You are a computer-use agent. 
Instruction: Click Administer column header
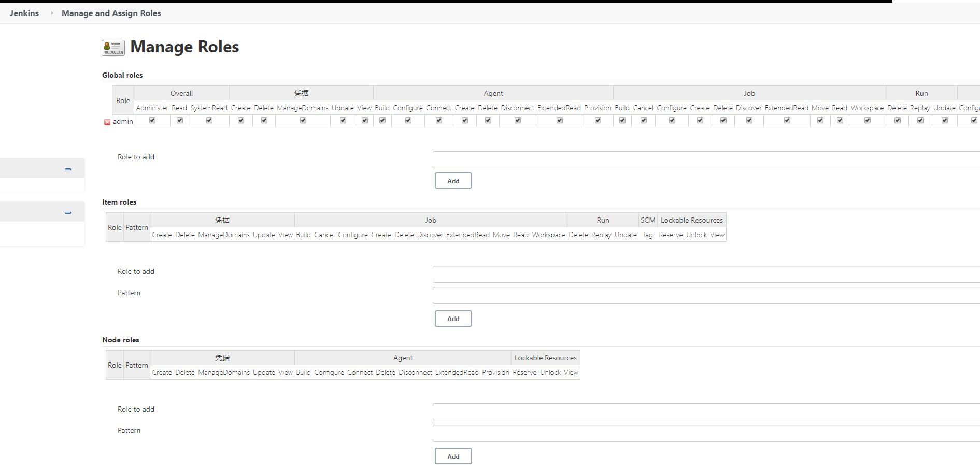tap(152, 108)
